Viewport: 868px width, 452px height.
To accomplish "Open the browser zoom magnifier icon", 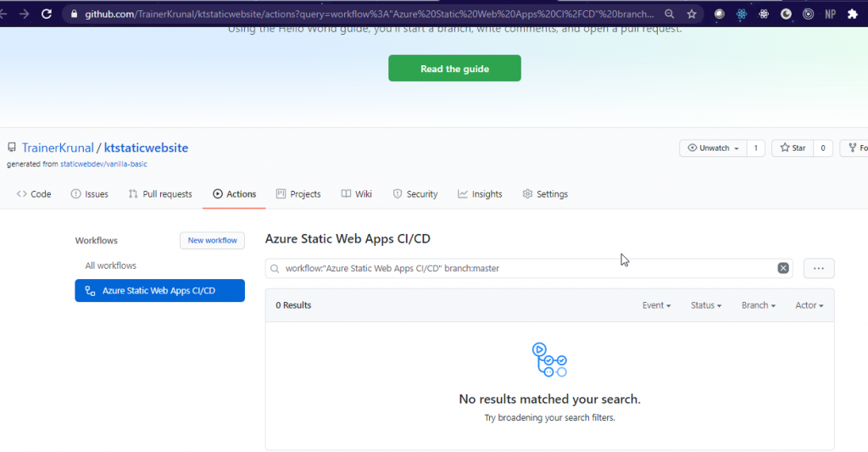I will click(670, 14).
